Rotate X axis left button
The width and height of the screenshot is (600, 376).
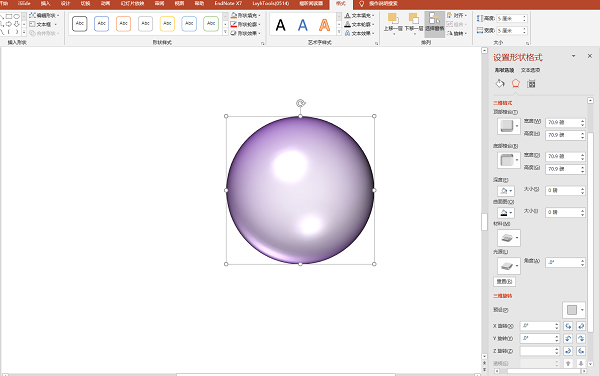pos(568,326)
